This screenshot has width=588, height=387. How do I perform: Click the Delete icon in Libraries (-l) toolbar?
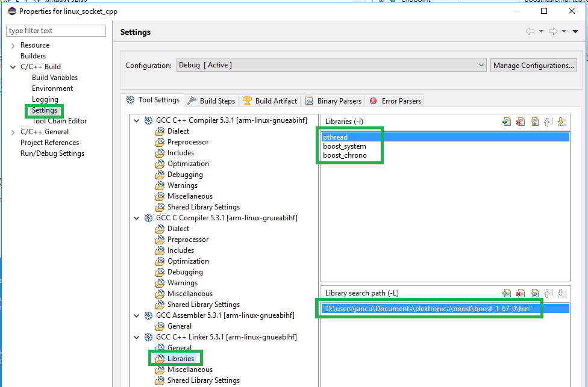coord(521,122)
